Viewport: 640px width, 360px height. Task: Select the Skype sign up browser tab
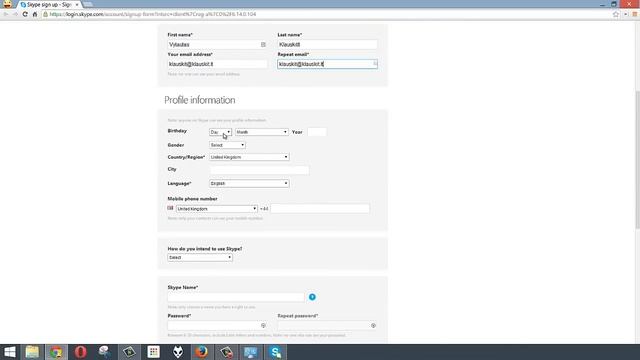(48, 4)
